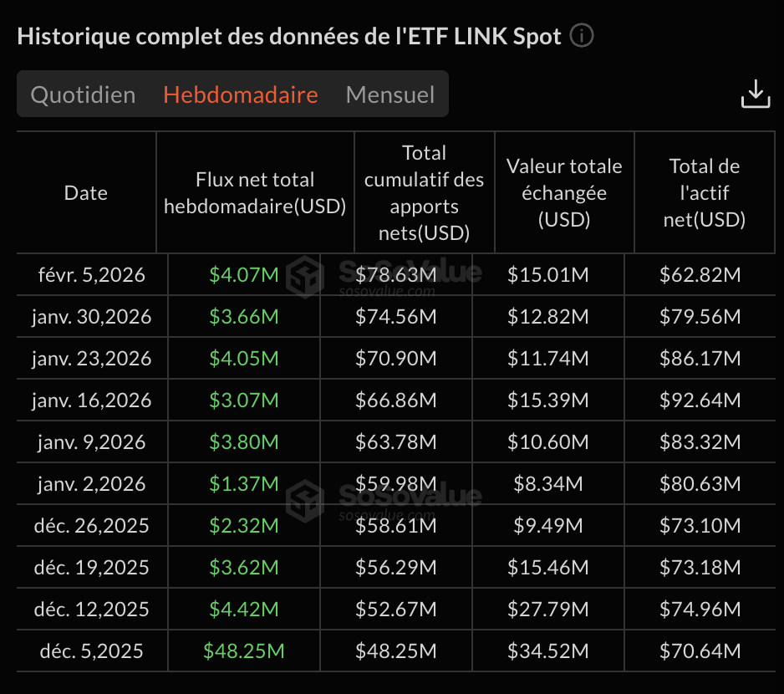Image resolution: width=784 pixels, height=694 pixels.
Task: Click the Valeur totale échangée column header
Action: click(564, 192)
